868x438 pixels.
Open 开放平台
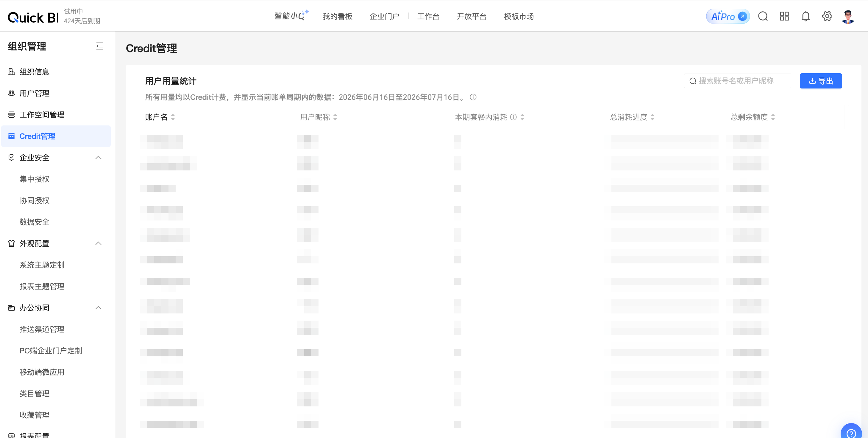tap(472, 16)
